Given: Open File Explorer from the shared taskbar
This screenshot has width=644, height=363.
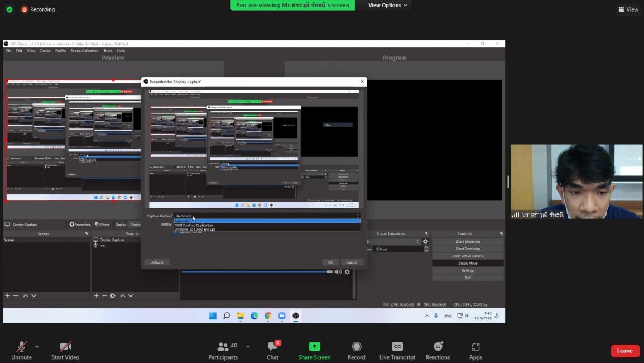Looking at the screenshot, I should coord(241,316).
